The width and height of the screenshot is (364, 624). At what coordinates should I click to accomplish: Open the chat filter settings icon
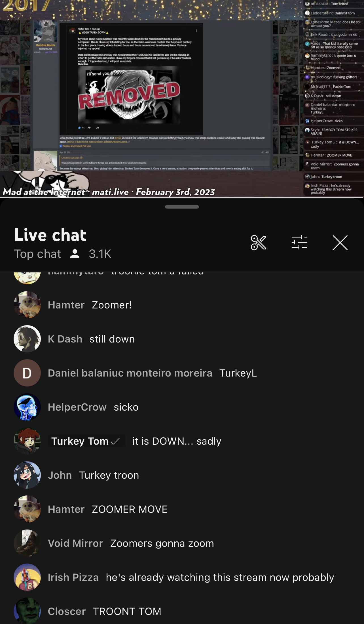pyautogui.click(x=299, y=243)
